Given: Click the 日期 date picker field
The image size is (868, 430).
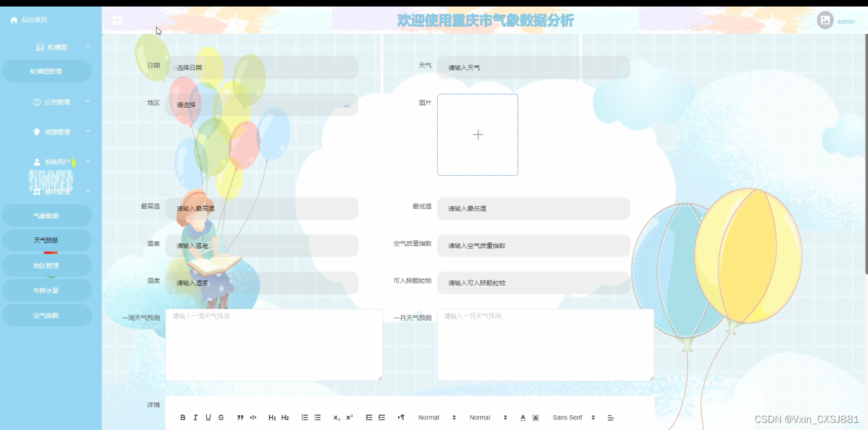Looking at the screenshot, I should pyautogui.click(x=262, y=67).
